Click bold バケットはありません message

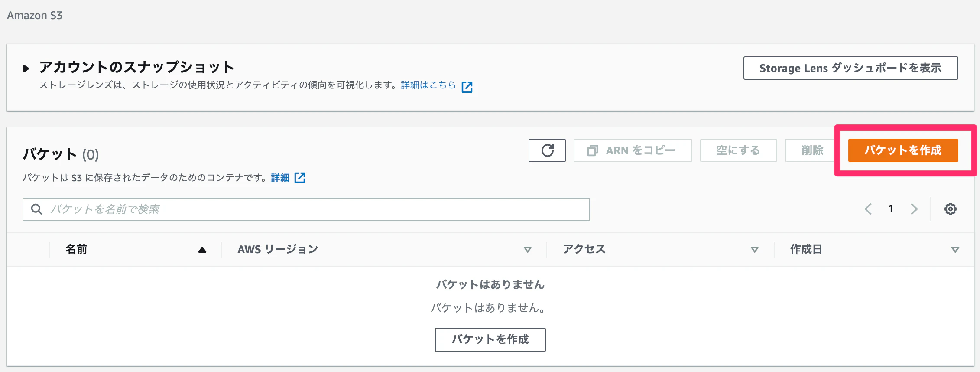click(490, 284)
